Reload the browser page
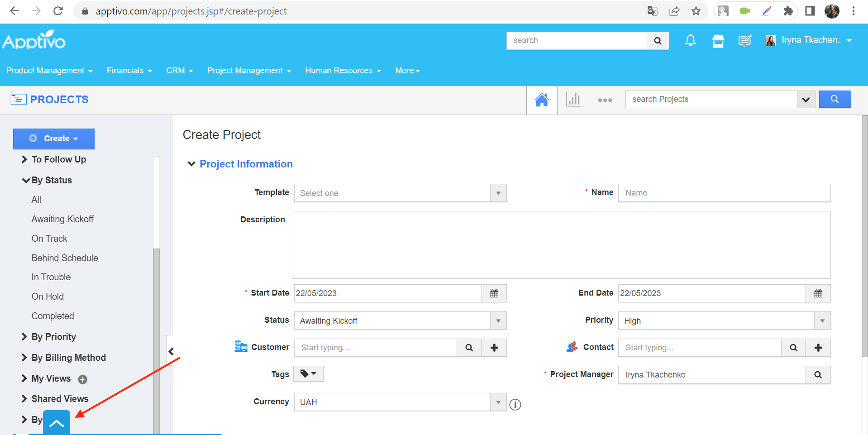Image resolution: width=868 pixels, height=435 pixels. 58,11
